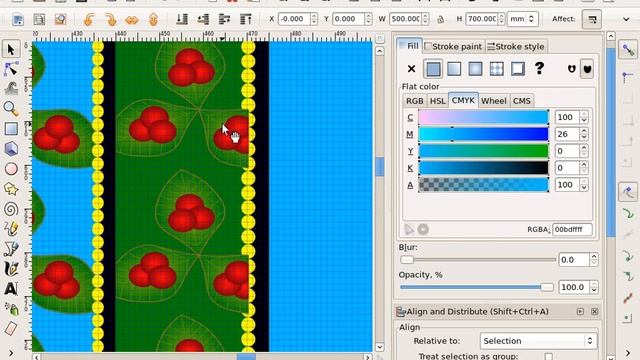Choose Pattern fill type
This screenshot has height=360, width=640.
click(x=497, y=69)
